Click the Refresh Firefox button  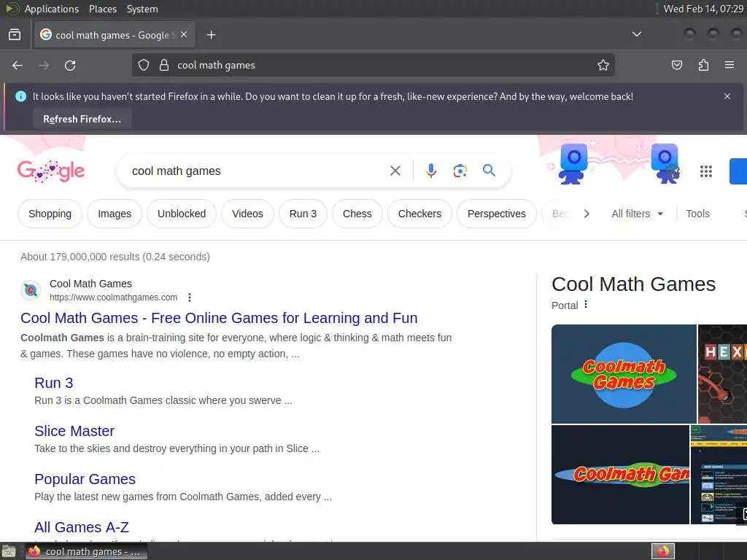click(82, 119)
